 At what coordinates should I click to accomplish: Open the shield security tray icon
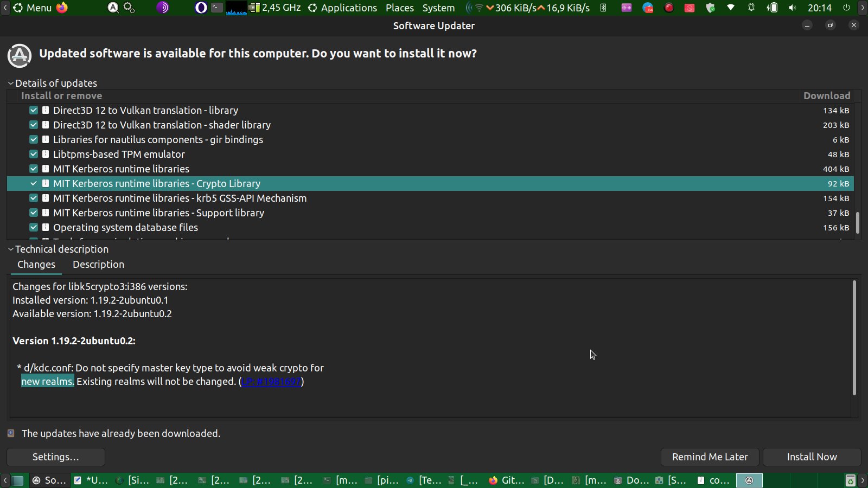[710, 8]
